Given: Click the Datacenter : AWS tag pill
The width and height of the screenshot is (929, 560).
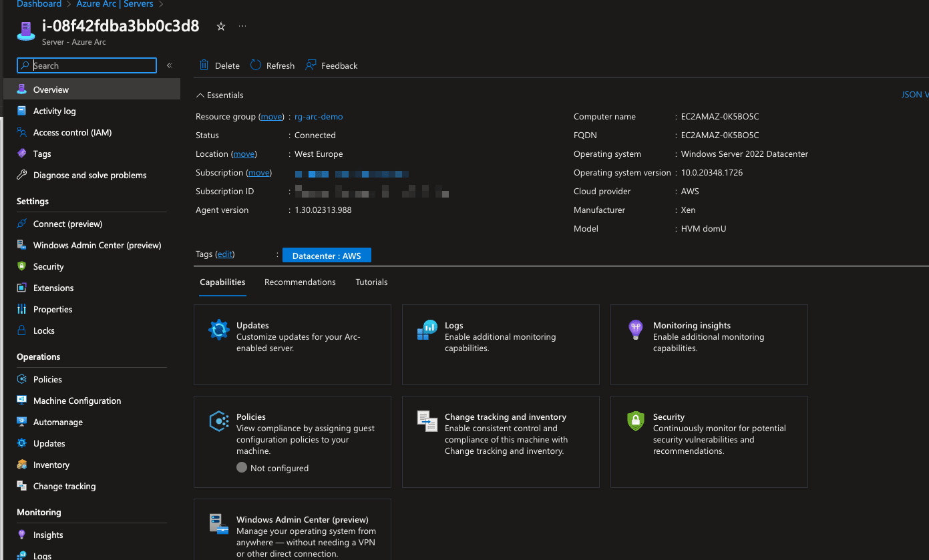Looking at the screenshot, I should (x=327, y=255).
